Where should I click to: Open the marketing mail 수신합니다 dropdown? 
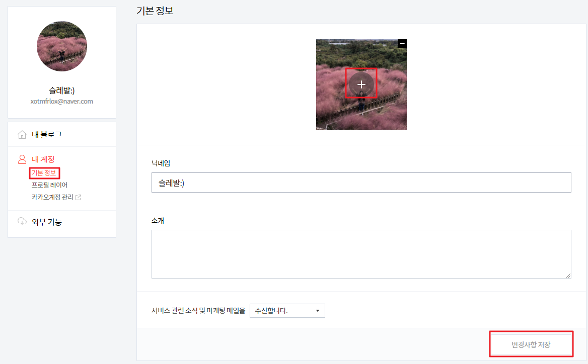(x=287, y=311)
